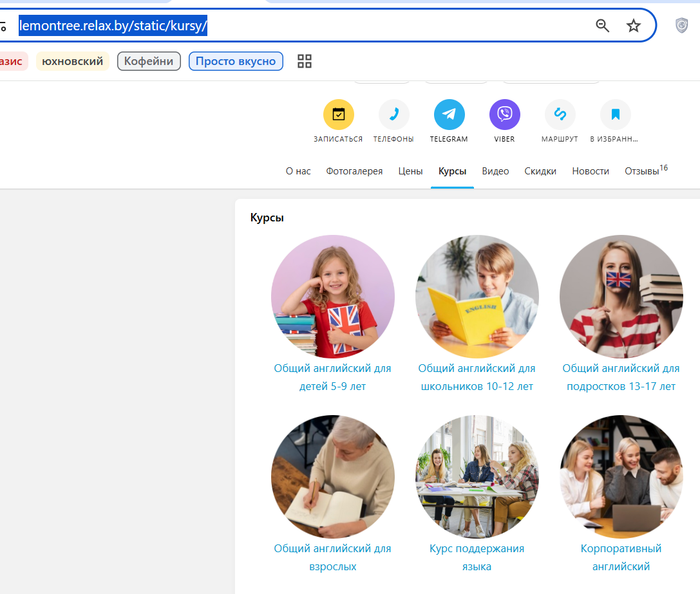Open the tab groups grid icon
Image resolution: width=700 pixels, height=594 pixels.
305,61
